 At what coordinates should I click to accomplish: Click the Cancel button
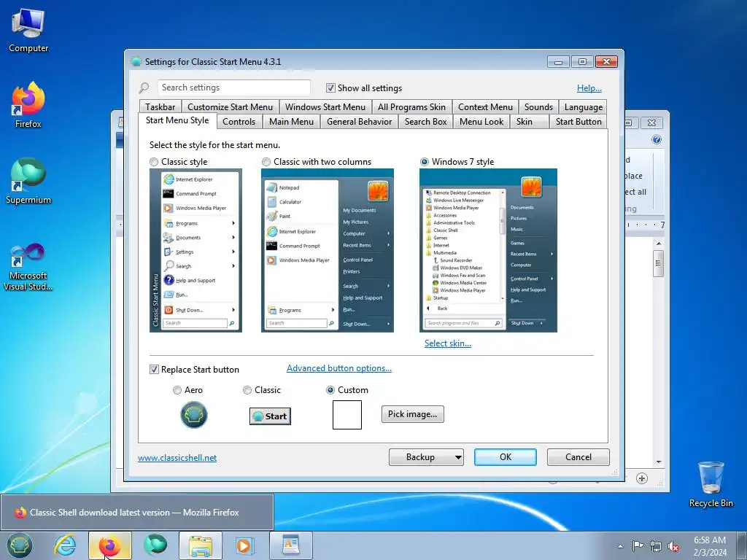(x=578, y=457)
